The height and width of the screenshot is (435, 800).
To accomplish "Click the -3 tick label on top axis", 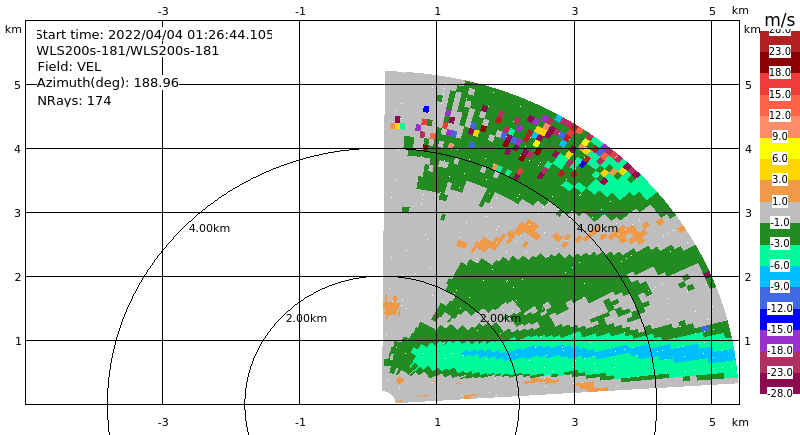I will coord(163,11).
